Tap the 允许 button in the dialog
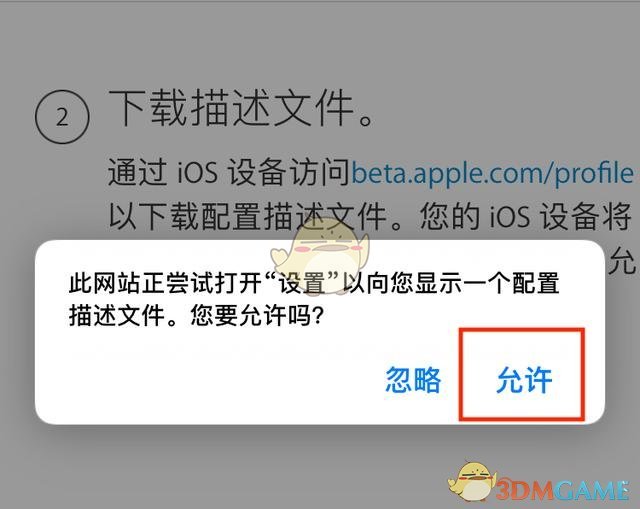This screenshot has height=509, width=640. 524,380
